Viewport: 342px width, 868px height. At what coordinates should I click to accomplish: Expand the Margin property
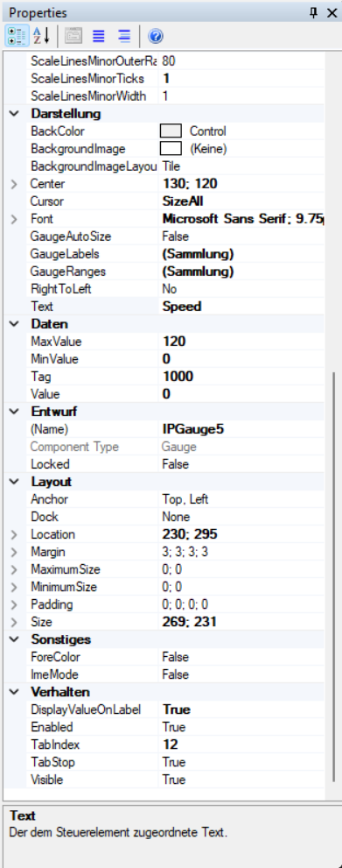(14, 553)
